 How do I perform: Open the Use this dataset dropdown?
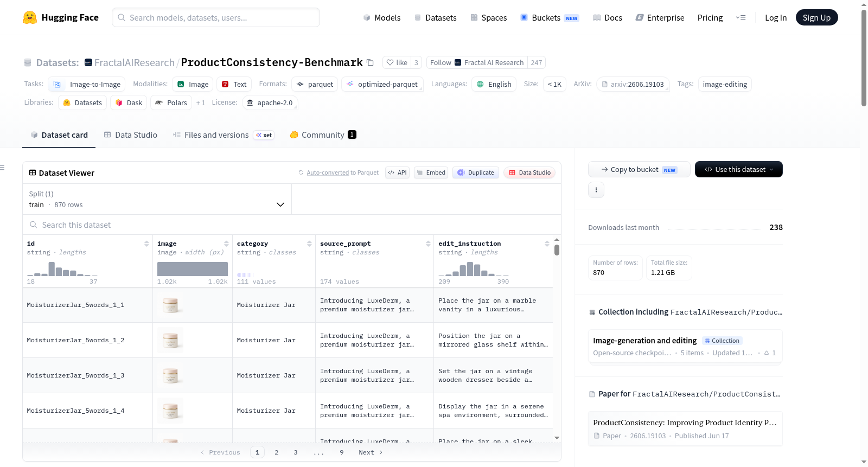pyautogui.click(x=739, y=169)
